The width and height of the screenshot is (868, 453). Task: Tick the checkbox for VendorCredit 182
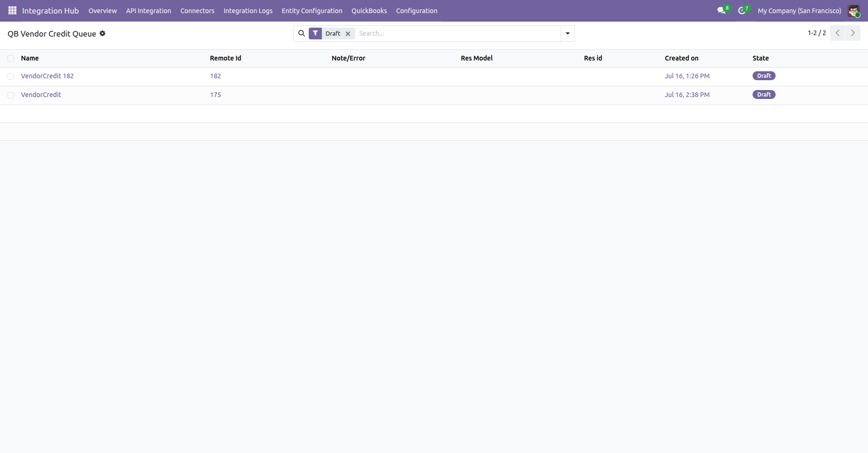pyautogui.click(x=11, y=76)
